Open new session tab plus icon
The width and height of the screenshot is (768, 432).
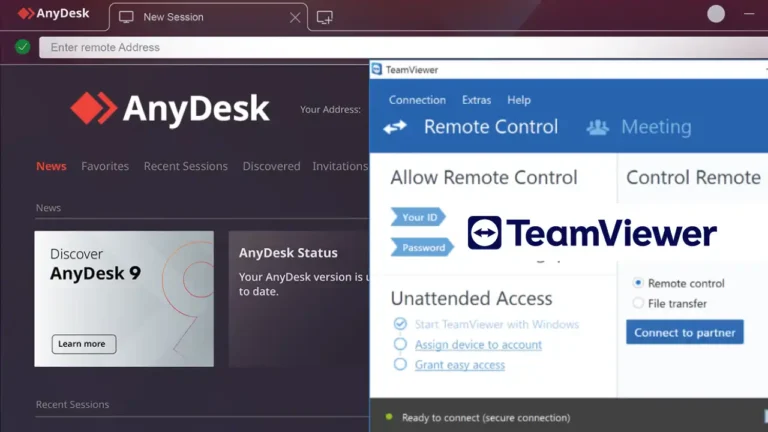324,18
